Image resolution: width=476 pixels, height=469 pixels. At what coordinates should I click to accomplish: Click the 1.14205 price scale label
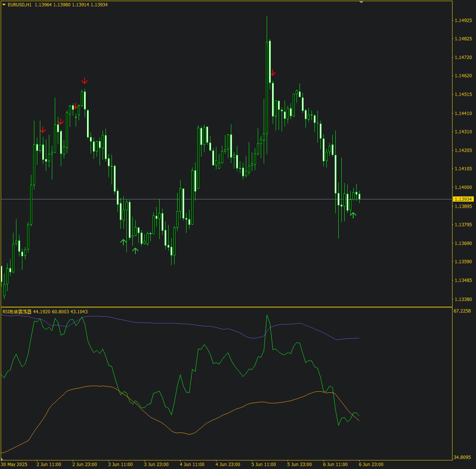pyautogui.click(x=463, y=150)
